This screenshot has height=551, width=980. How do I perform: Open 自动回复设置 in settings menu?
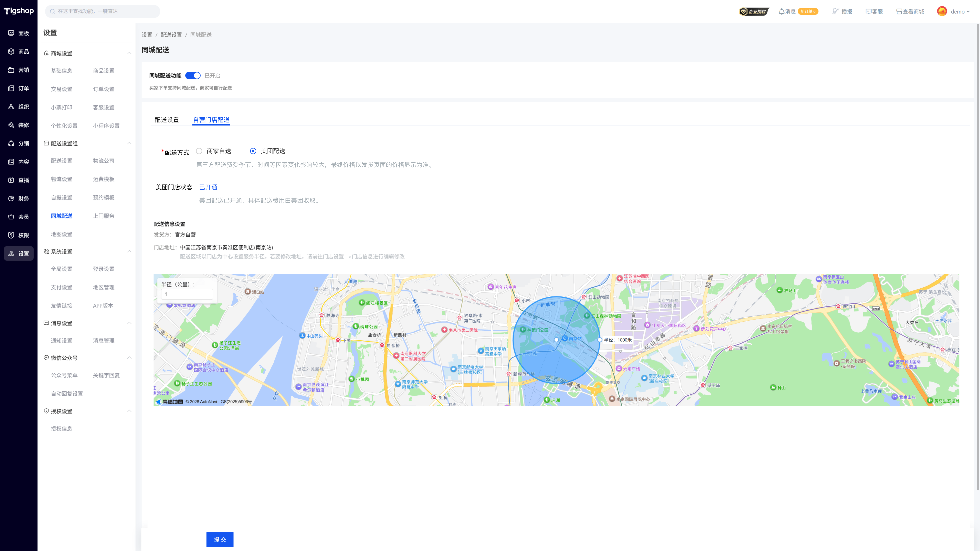tap(67, 394)
